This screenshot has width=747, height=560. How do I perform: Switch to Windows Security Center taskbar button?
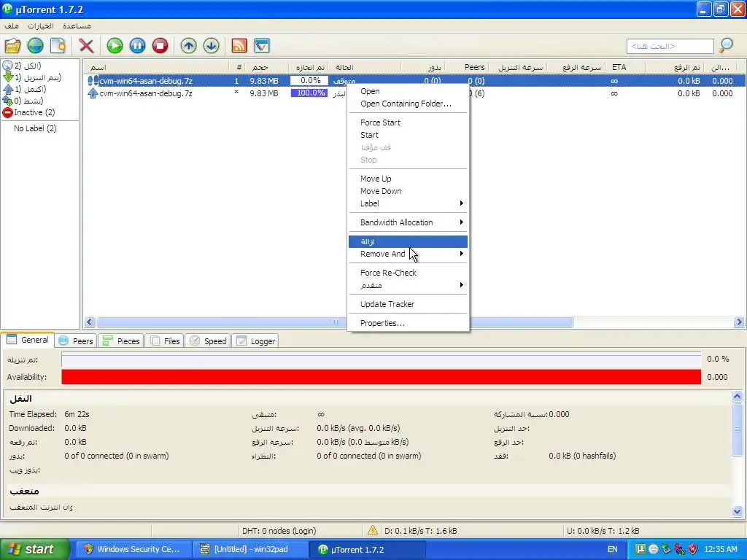133,549
